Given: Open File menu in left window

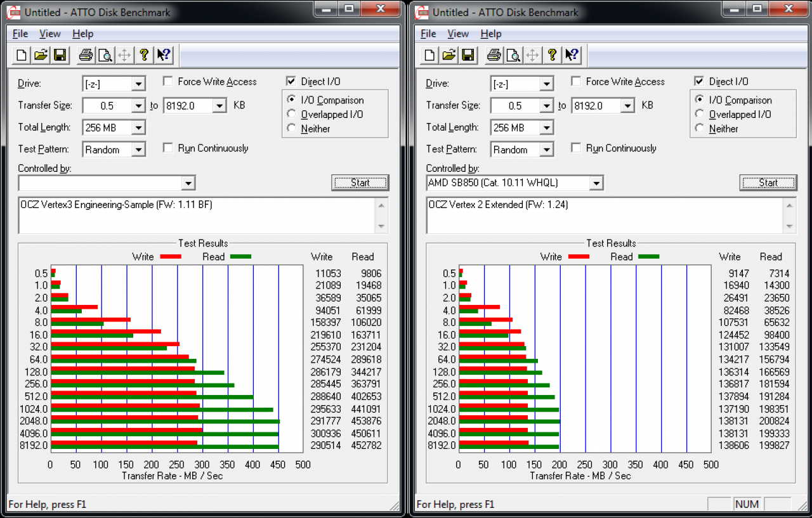Looking at the screenshot, I should (20, 34).
